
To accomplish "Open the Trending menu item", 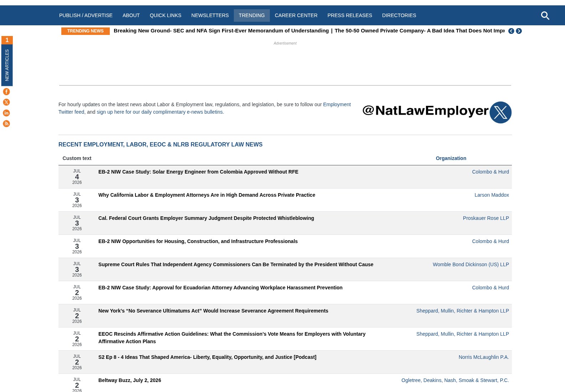I will 252,15.
